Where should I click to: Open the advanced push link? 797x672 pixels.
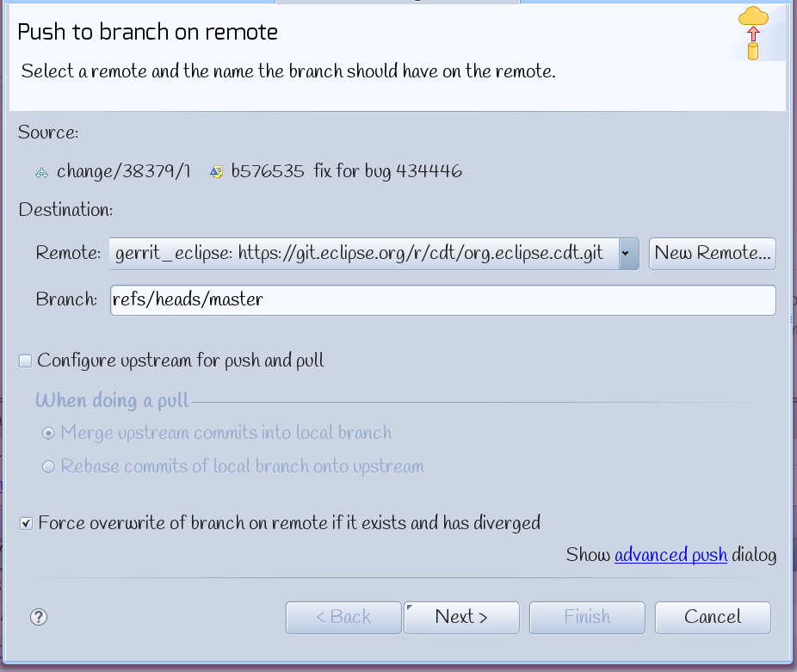(671, 555)
